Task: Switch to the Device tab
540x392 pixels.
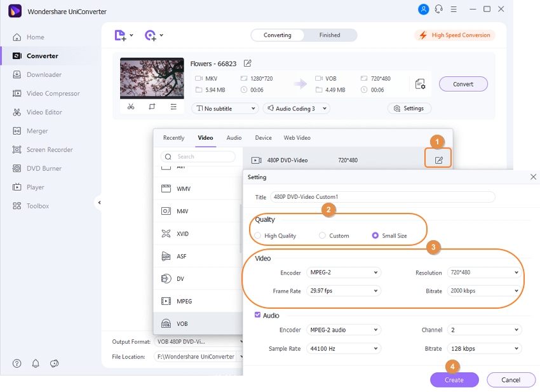Action: click(x=263, y=138)
